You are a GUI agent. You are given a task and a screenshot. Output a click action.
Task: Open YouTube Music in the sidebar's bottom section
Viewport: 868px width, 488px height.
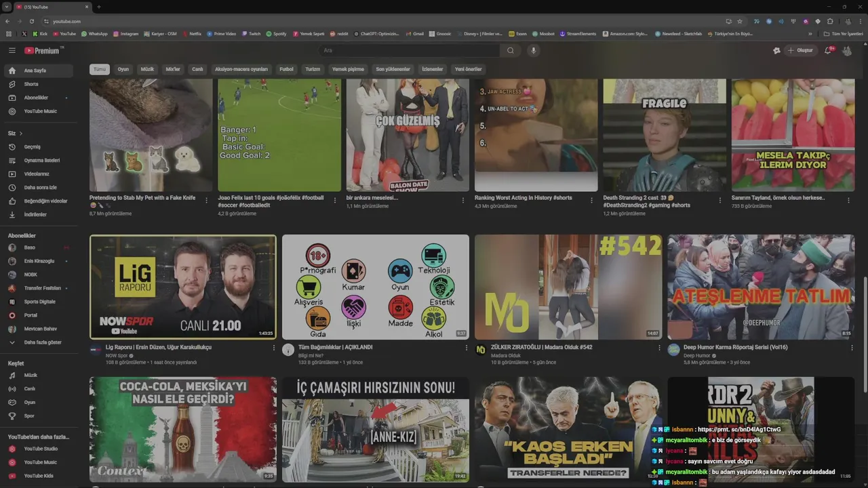pos(39,462)
